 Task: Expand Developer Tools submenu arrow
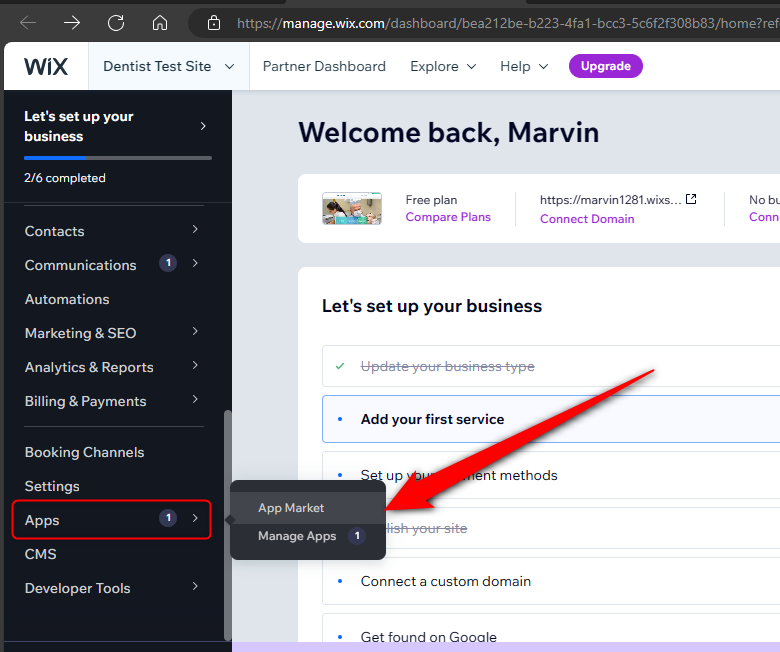[x=195, y=586]
